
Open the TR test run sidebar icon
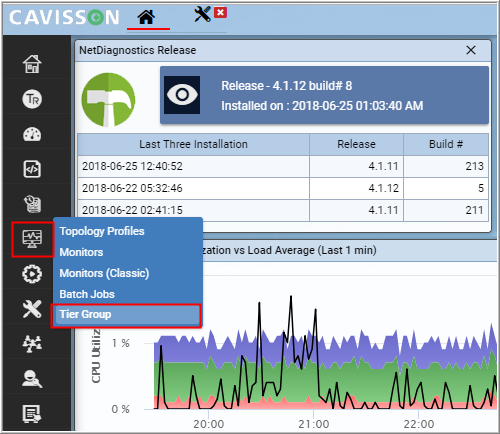click(x=32, y=99)
